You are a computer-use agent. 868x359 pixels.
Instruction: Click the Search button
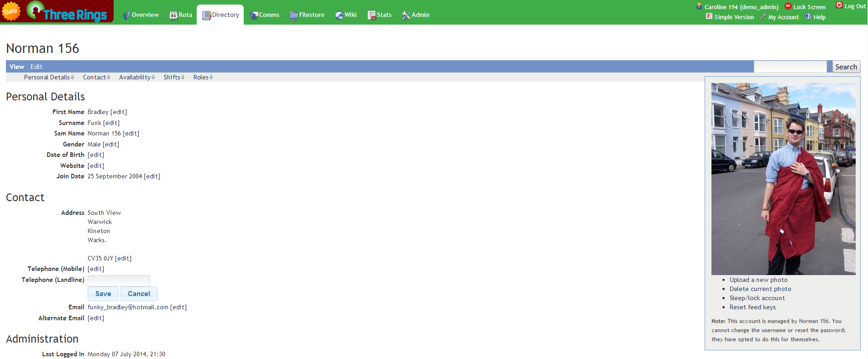point(846,67)
